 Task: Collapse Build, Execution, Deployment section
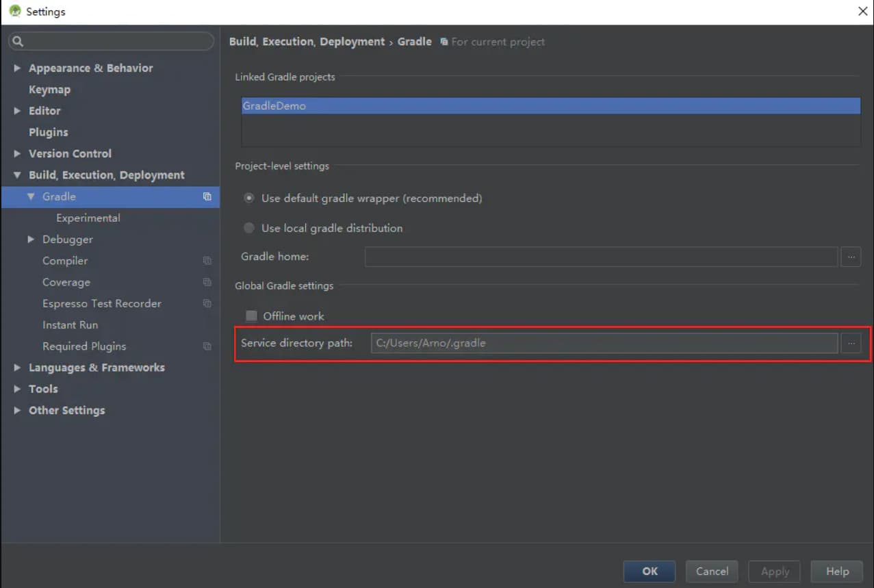(x=17, y=175)
